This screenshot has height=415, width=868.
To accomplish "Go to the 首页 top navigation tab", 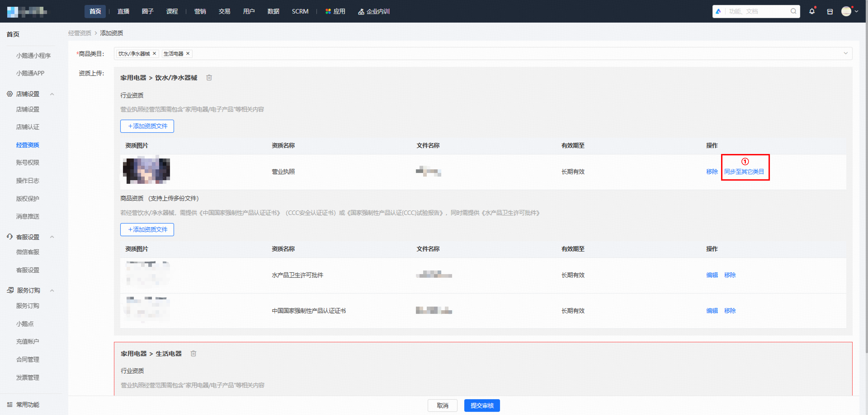I will click(95, 11).
